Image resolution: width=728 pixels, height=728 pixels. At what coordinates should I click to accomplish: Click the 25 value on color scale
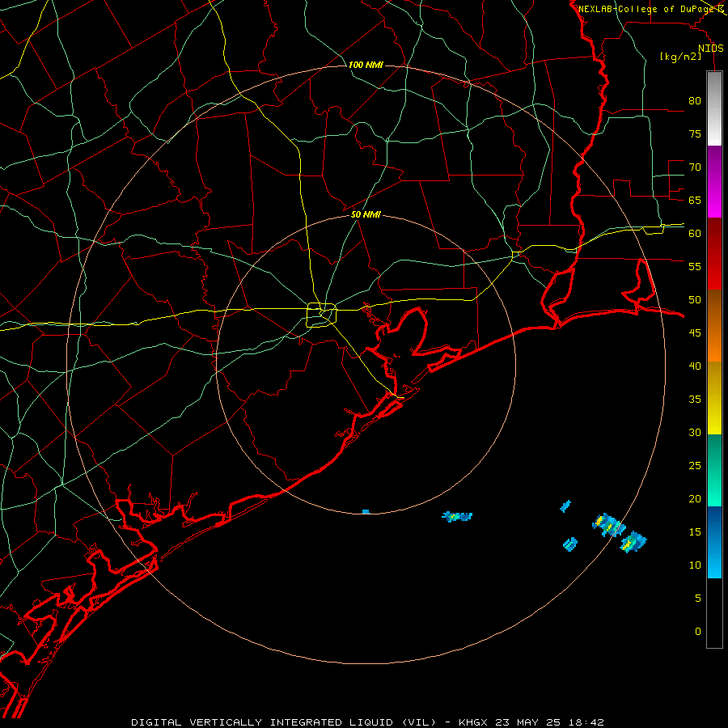coord(695,465)
